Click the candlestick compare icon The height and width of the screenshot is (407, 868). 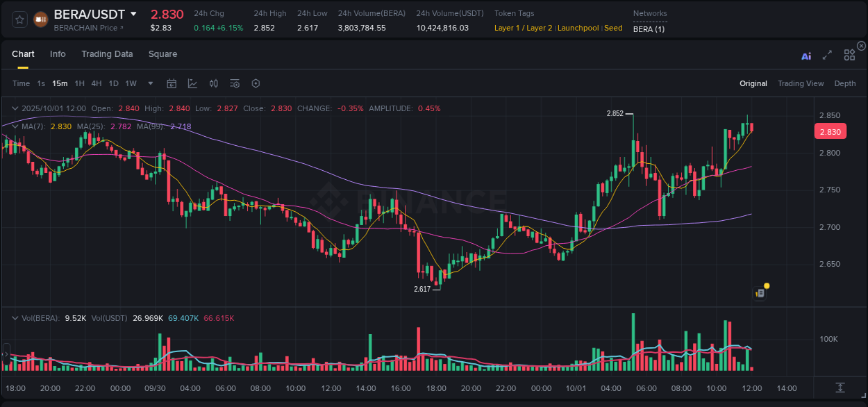coord(213,83)
